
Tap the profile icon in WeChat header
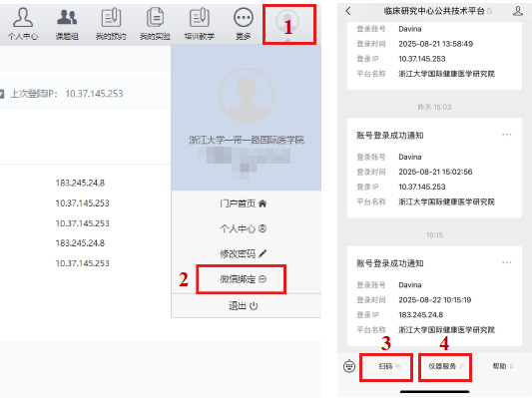tap(518, 11)
